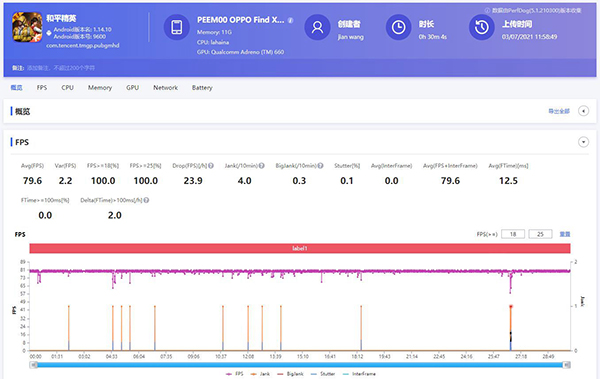
Task: Click the clock duration icon
Action: (x=398, y=27)
